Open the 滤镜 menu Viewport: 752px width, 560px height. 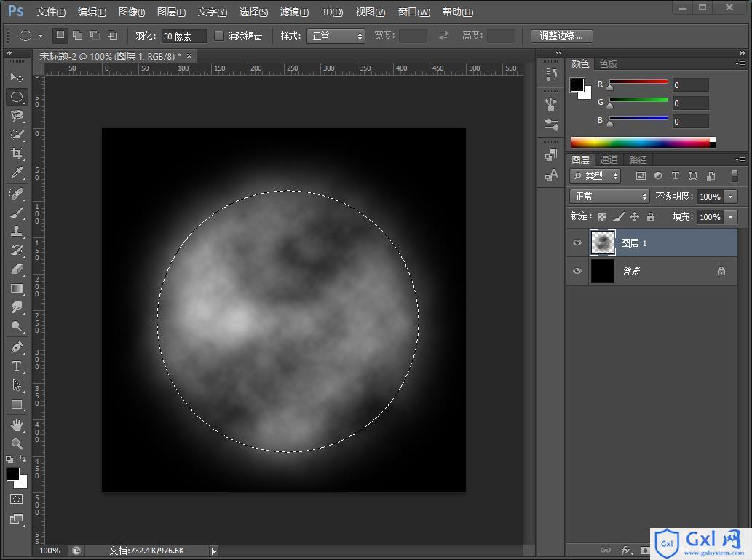[x=294, y=12]
